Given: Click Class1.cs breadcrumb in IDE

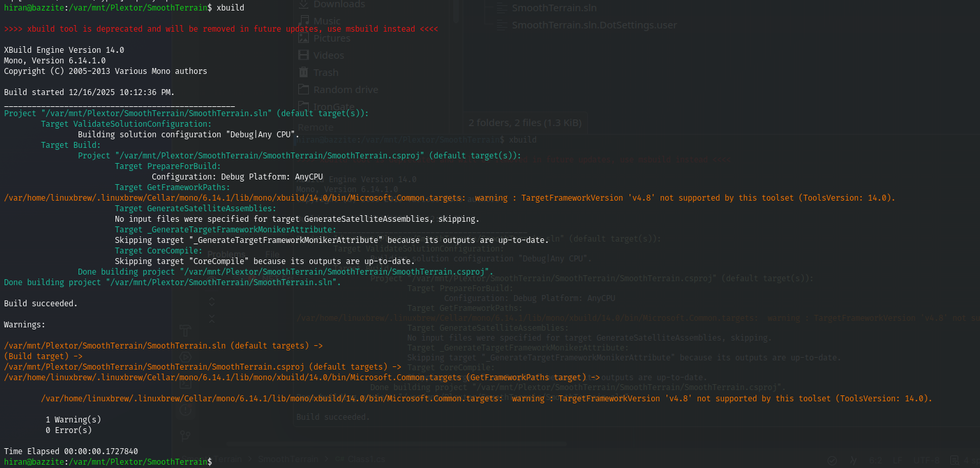Looking at the screenshot, I should 360,459.
